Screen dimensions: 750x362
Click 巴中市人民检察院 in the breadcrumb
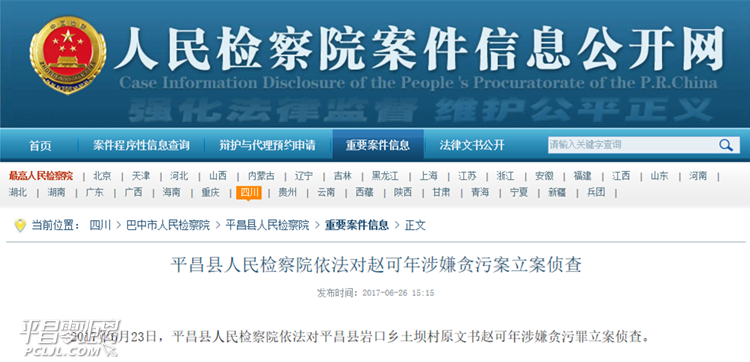168,225
